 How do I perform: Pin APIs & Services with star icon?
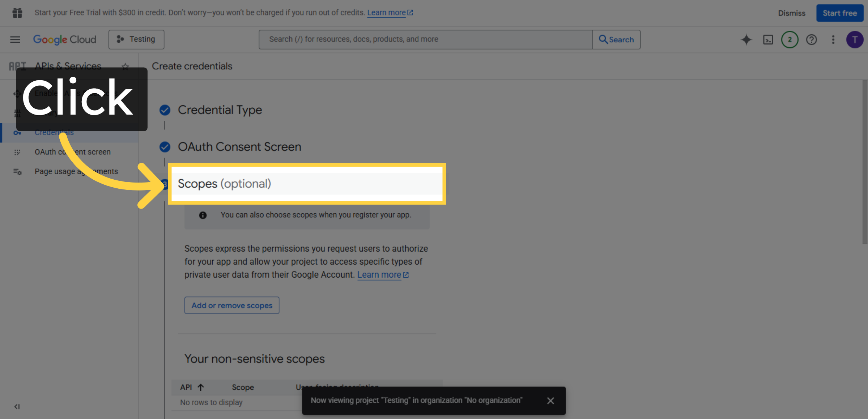click(125, 67)
